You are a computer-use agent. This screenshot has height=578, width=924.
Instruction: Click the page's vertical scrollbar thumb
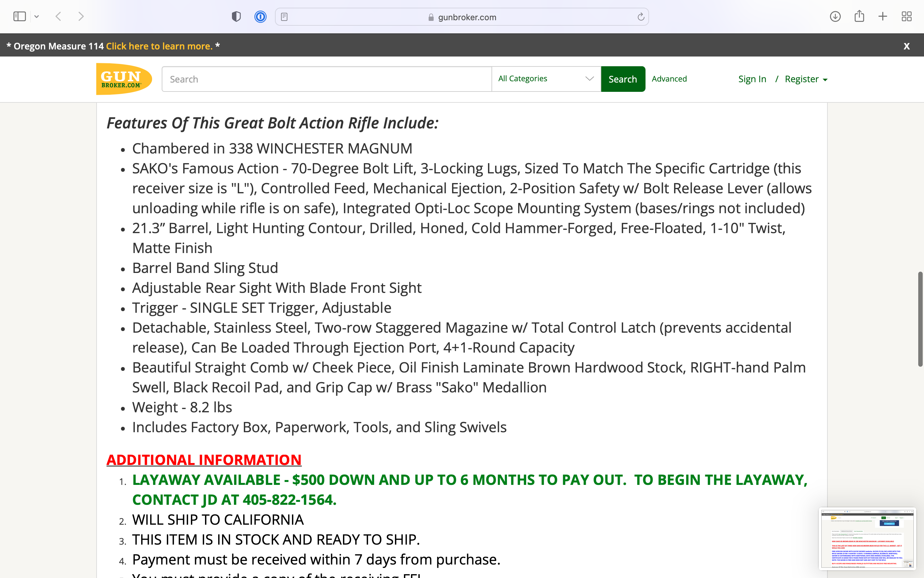tap(920, 319)
